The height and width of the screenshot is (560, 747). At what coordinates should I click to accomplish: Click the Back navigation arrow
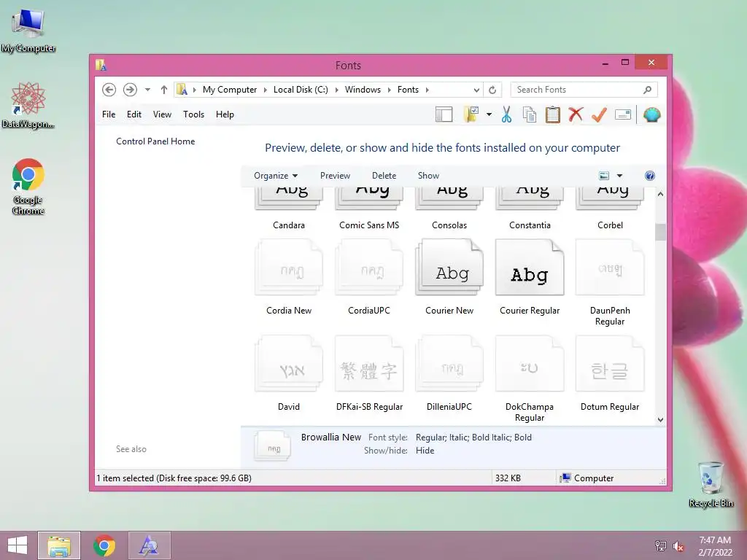pos(109,90)
